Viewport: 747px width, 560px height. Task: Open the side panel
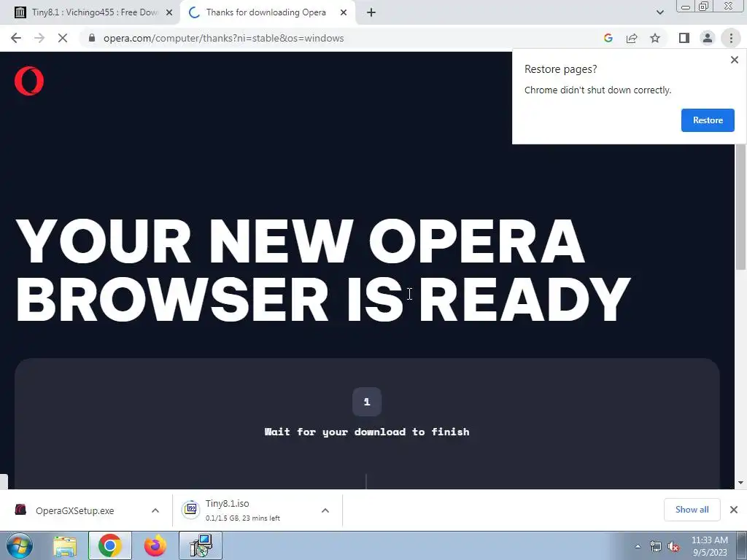684,38
